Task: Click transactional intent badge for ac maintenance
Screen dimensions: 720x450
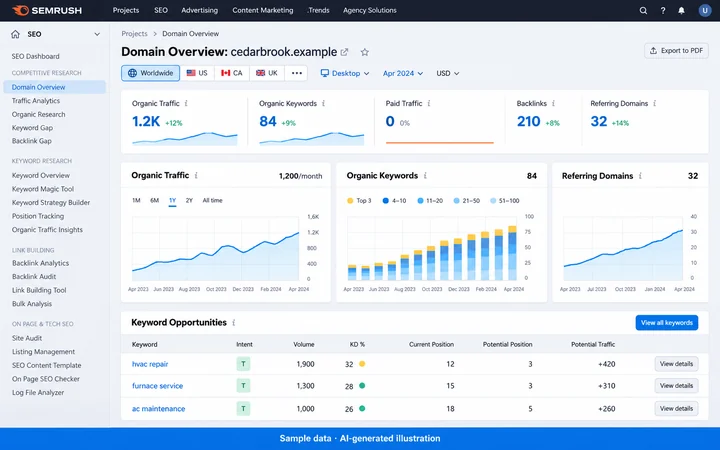Action: point(243,408)
